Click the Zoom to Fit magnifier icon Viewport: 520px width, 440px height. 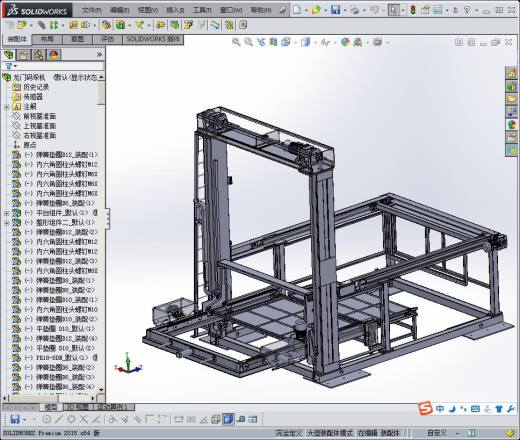[x=236, y=42]
